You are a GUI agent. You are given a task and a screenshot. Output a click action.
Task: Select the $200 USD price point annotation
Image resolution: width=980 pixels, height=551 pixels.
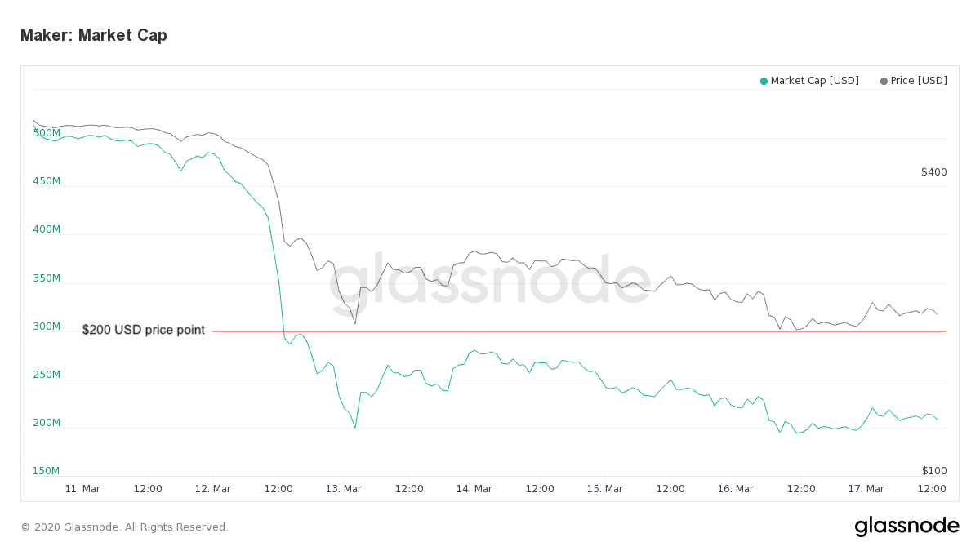[x=144, y=330]
